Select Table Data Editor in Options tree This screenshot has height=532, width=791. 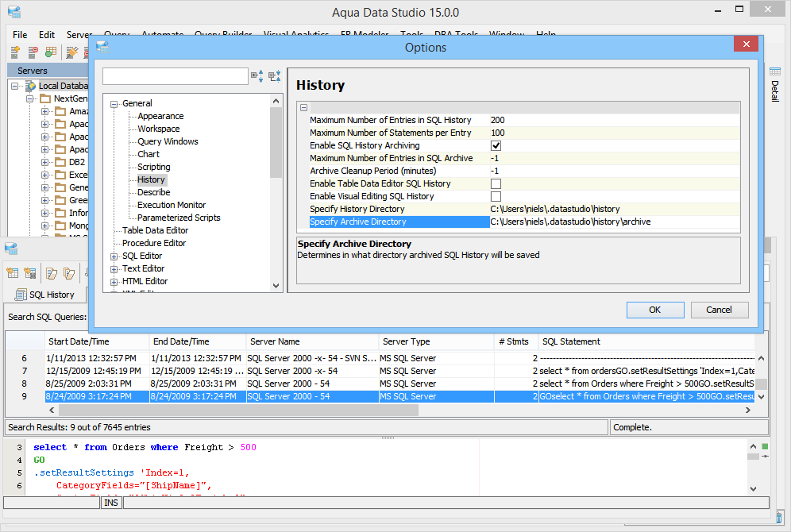click(156, 230)
